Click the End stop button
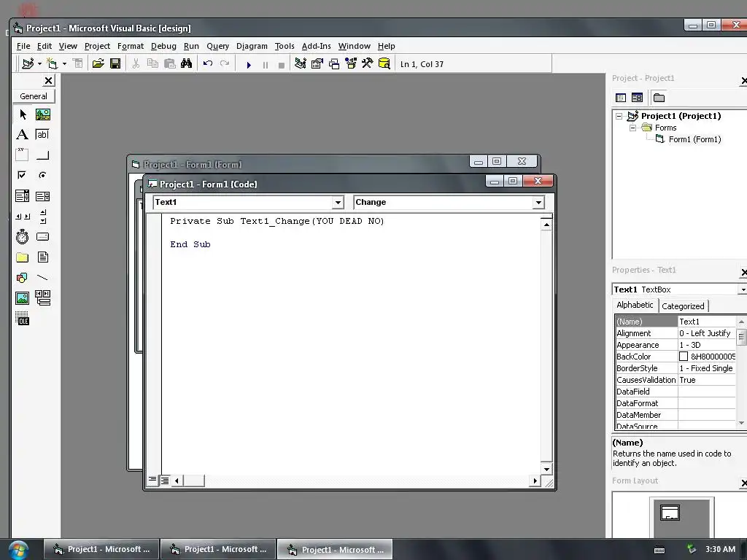 pyautogui.click(x=282, y=65)
